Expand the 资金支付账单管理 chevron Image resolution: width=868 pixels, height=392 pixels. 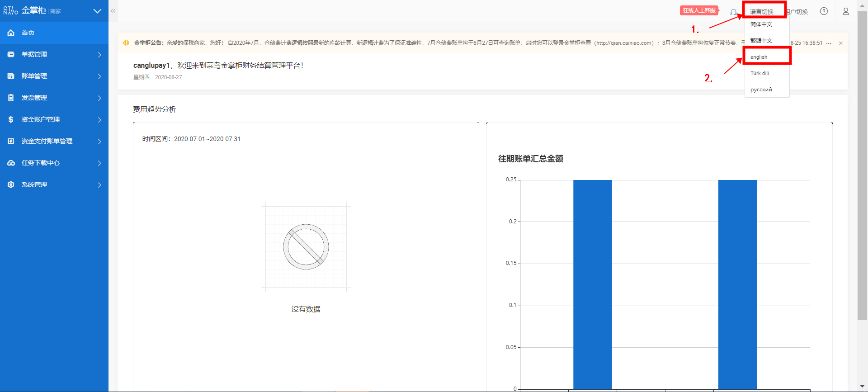[x=99, y=142]
